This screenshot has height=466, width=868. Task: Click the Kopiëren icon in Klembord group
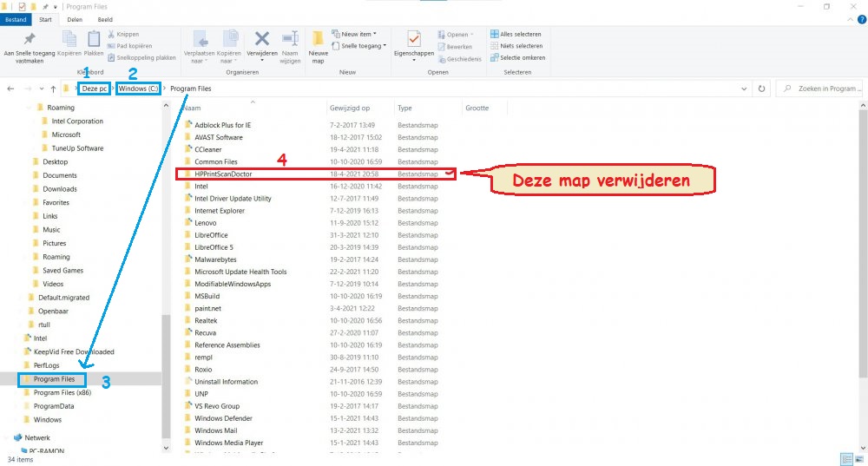point(69,39)
